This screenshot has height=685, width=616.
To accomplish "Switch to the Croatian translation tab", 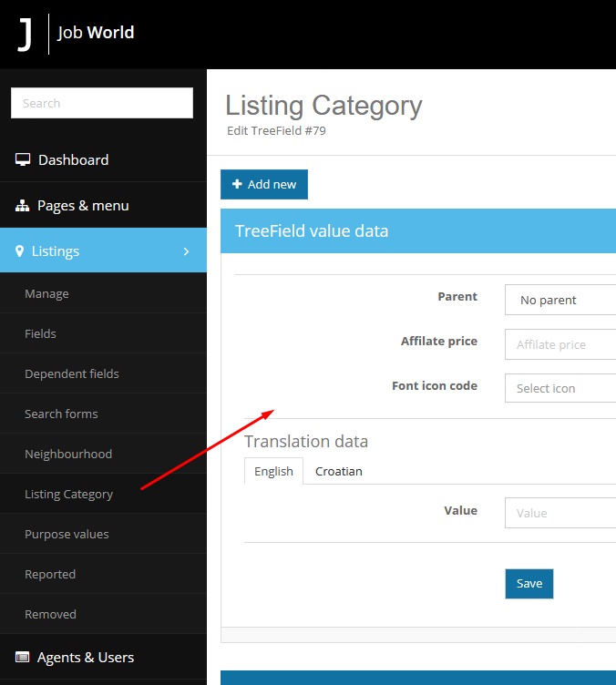I will pyautogui.click(x=338, y=471).
